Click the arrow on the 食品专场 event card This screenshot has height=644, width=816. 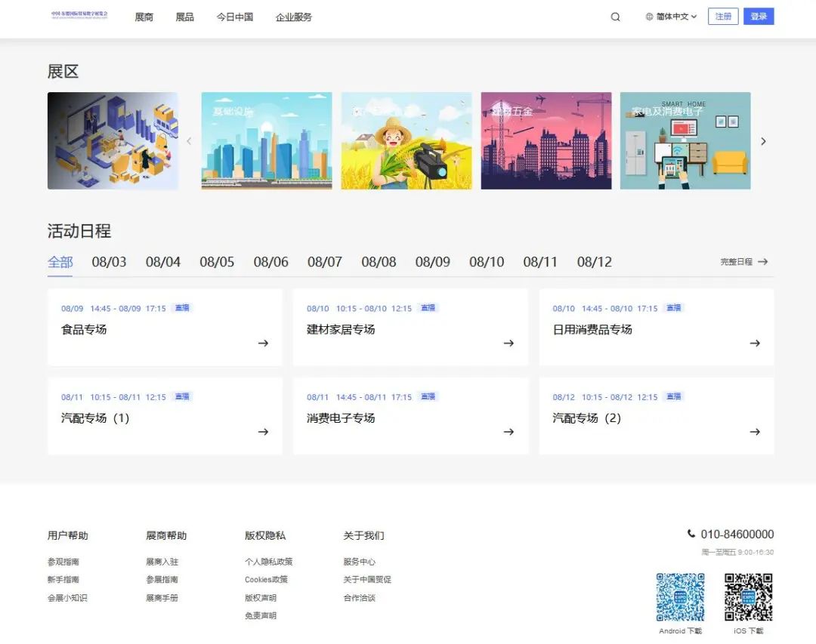[263, 343]
